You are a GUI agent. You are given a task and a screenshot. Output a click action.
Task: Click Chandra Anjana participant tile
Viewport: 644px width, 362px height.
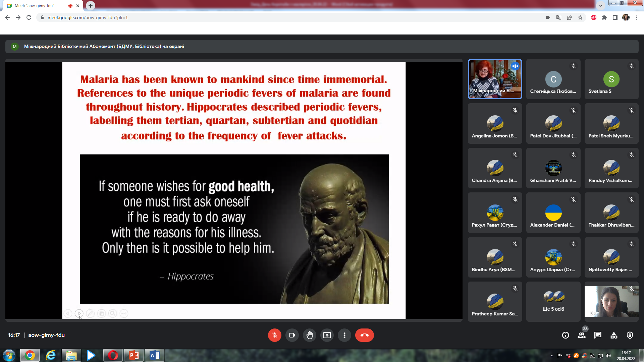click(495, 168)
